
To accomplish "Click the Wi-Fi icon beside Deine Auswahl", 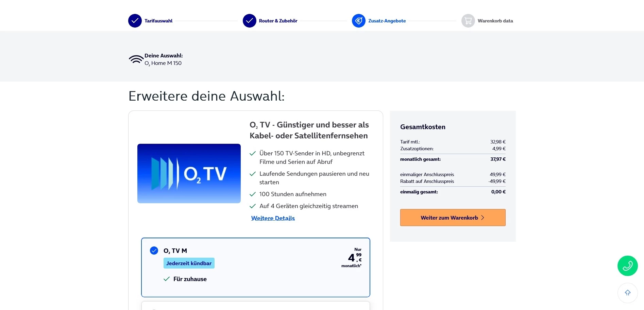I will (136, 59).
